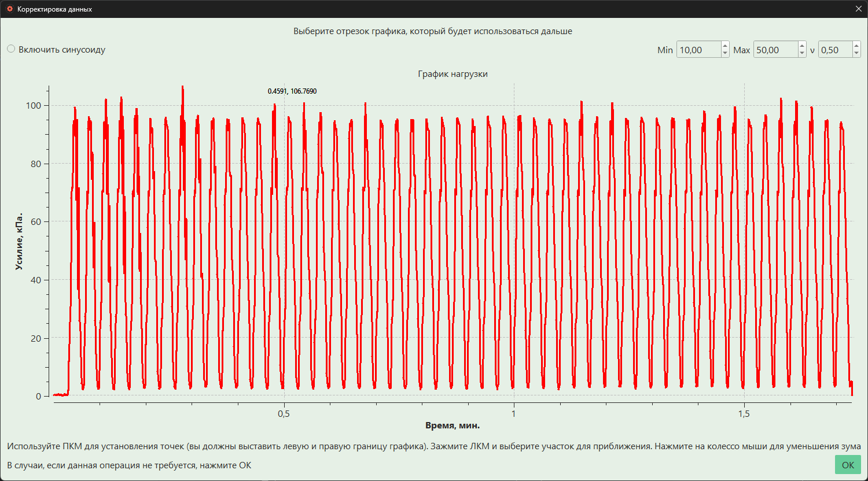Click the 100 tick label on force axis

coord(34,105)
